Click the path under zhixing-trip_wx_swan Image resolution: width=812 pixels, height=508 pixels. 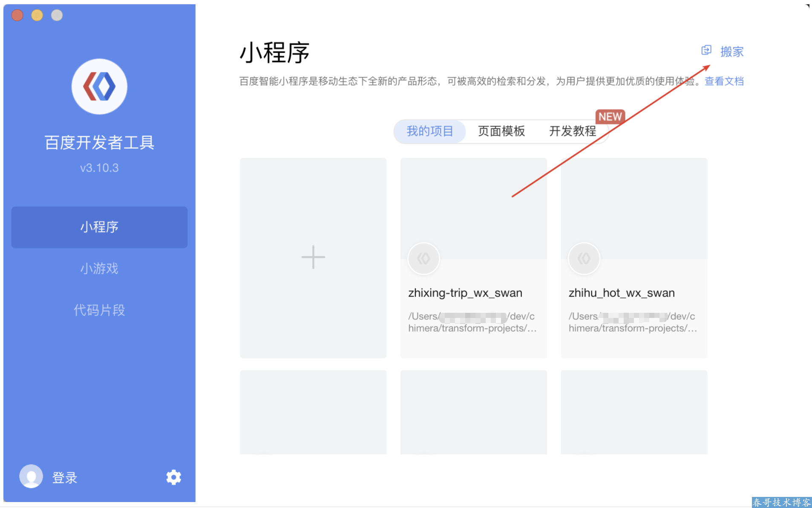point(472,322)
